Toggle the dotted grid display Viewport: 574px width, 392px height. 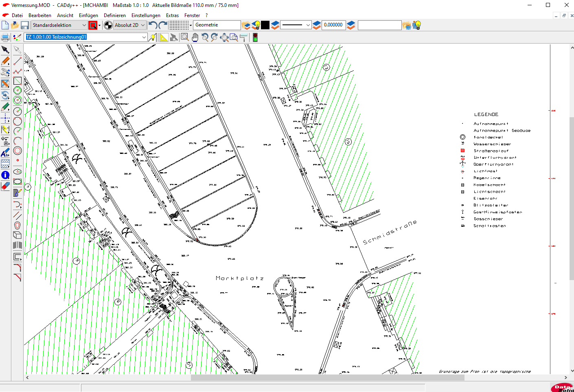[179, 25]
